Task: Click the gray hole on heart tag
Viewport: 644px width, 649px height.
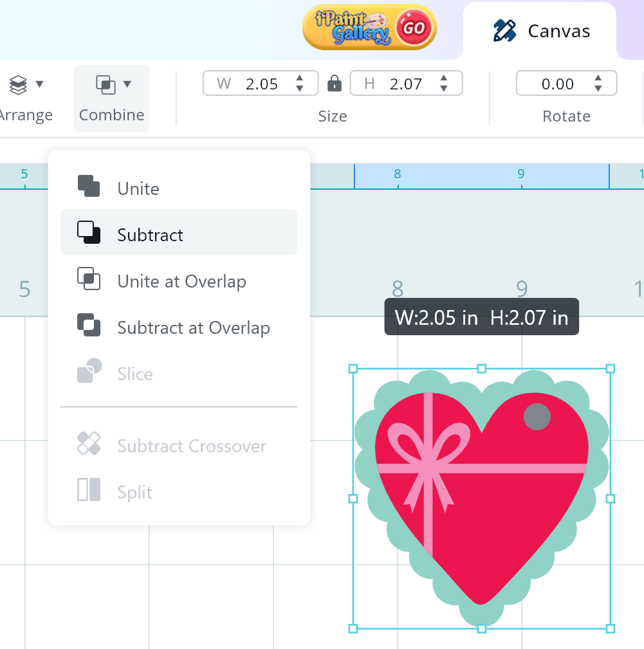Action: coord(537,417)
